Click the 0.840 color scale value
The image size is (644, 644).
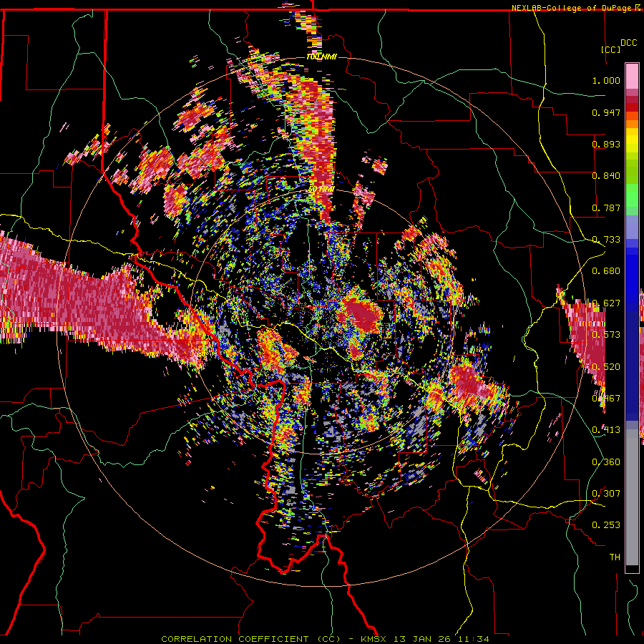(x=606, y=176)
